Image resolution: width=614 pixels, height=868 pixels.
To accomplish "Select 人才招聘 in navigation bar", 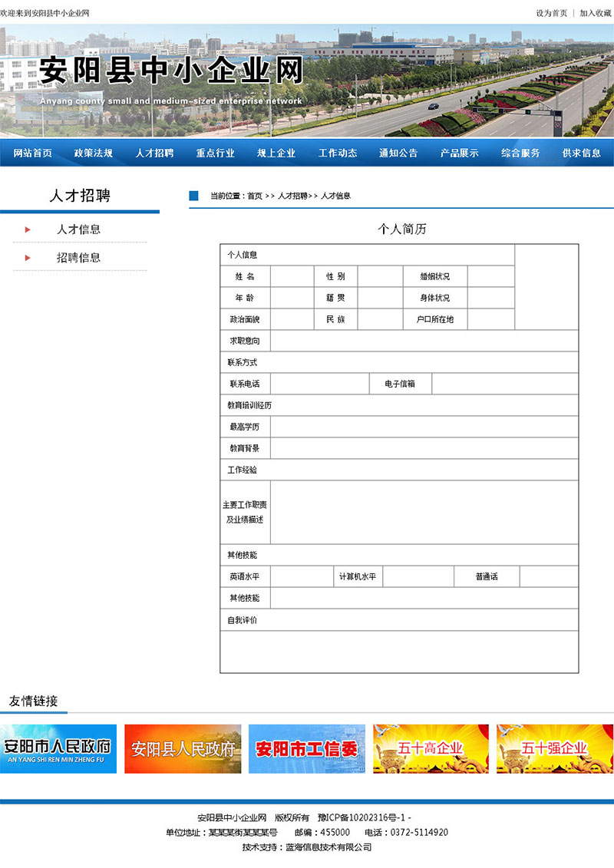I will tap(154, 153).
